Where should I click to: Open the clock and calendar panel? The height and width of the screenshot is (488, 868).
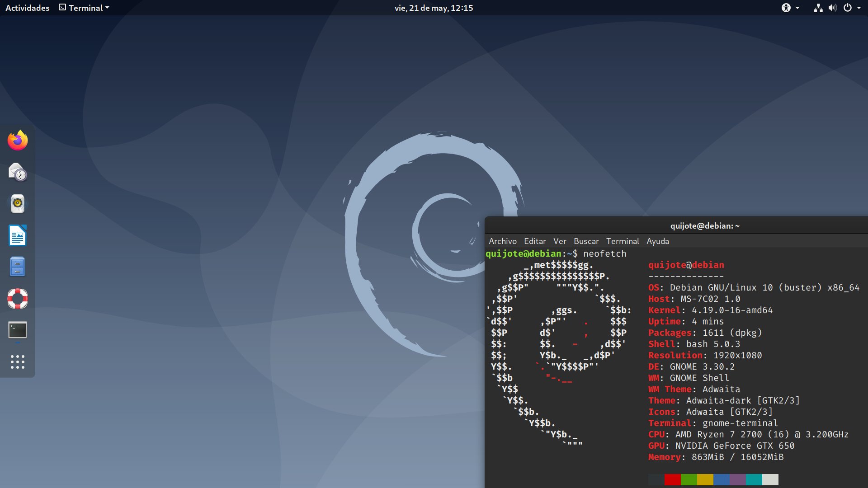(434, 8)
